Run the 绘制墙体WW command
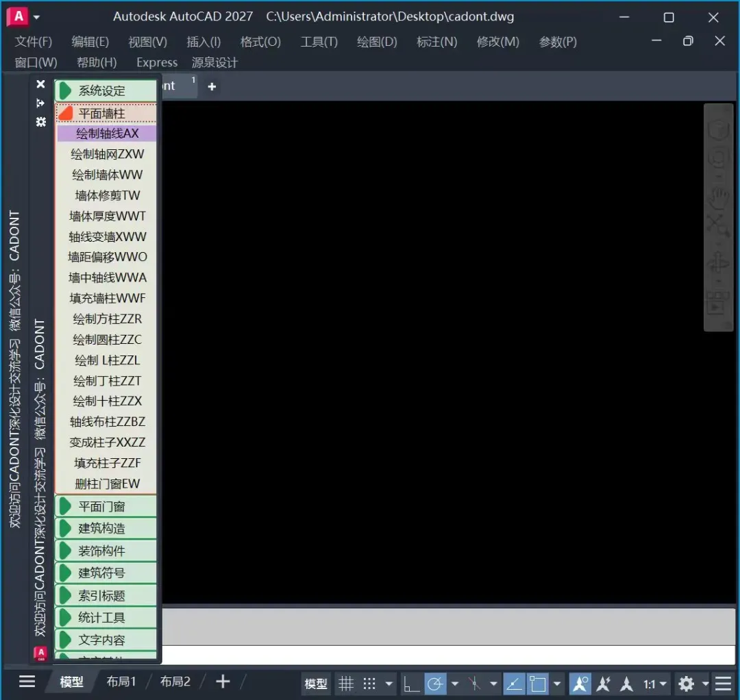 (107, 175)
